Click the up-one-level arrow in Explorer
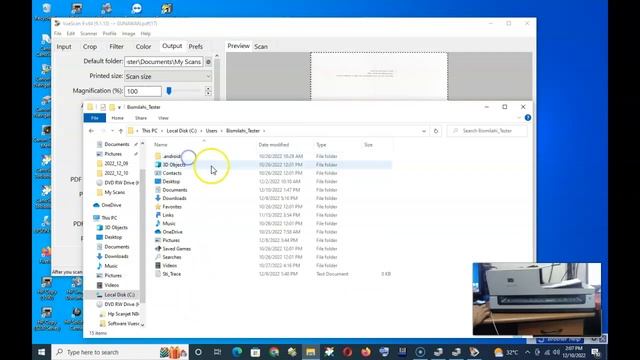 point(121,131)
